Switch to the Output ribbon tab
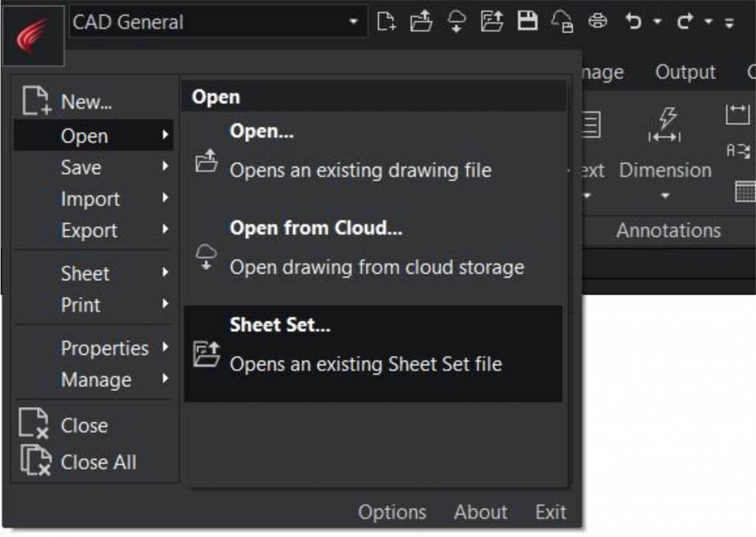This screenshot has width=756, height=537. pyautogui.click(x=684, y=72)
